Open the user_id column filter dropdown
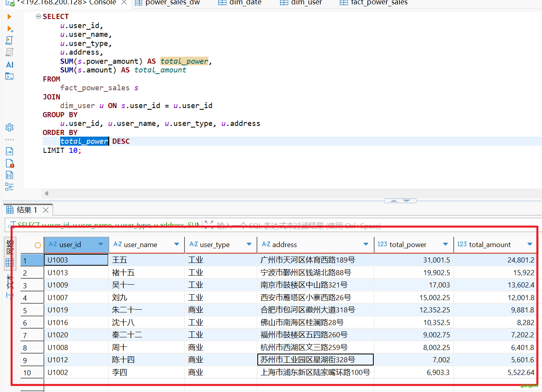The image size is (542, 392). coord(101,244)
